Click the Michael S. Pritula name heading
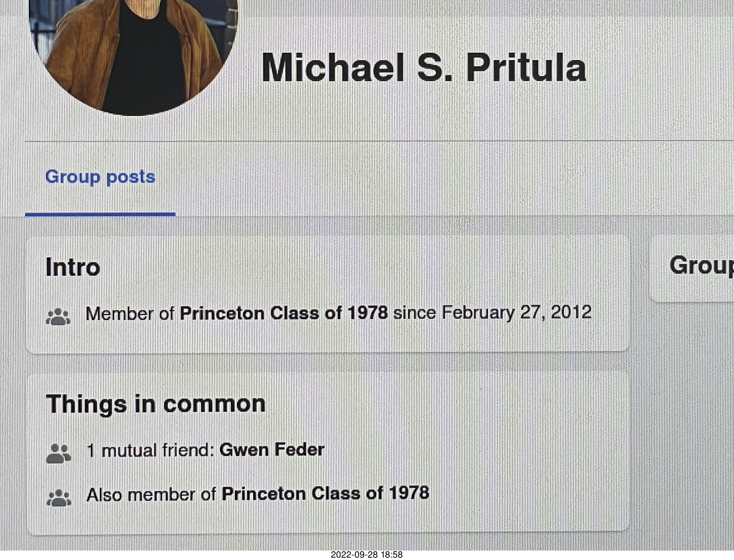734x560 pixels. click(424, 68)
